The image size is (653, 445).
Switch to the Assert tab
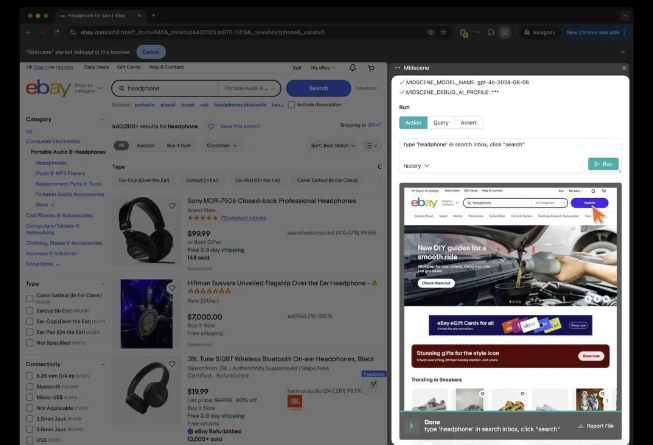(x=469, y=122)
